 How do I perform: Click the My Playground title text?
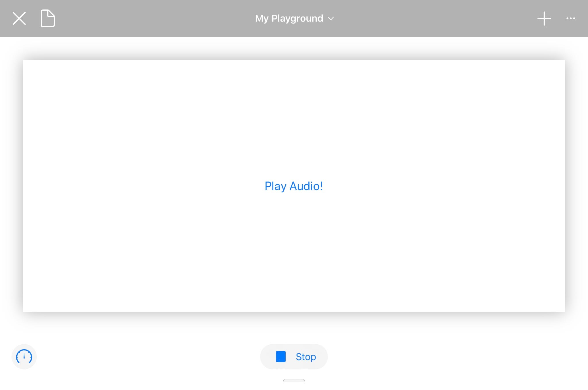(289, 19)
